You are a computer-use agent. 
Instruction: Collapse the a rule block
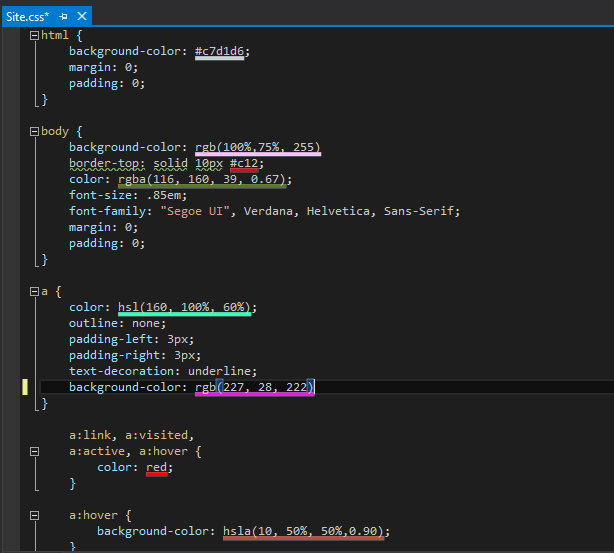pos(34,291)
